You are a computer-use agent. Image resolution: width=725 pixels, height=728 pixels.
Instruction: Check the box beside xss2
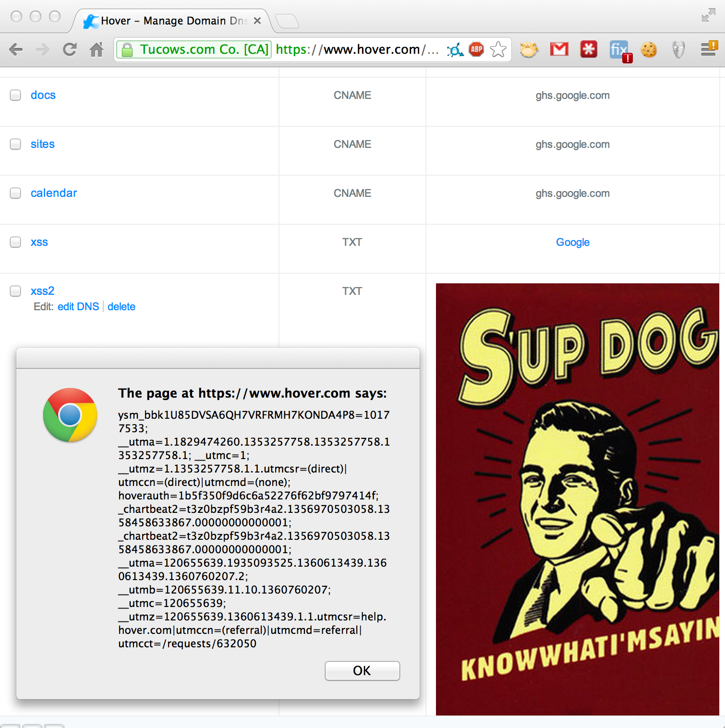15,291
